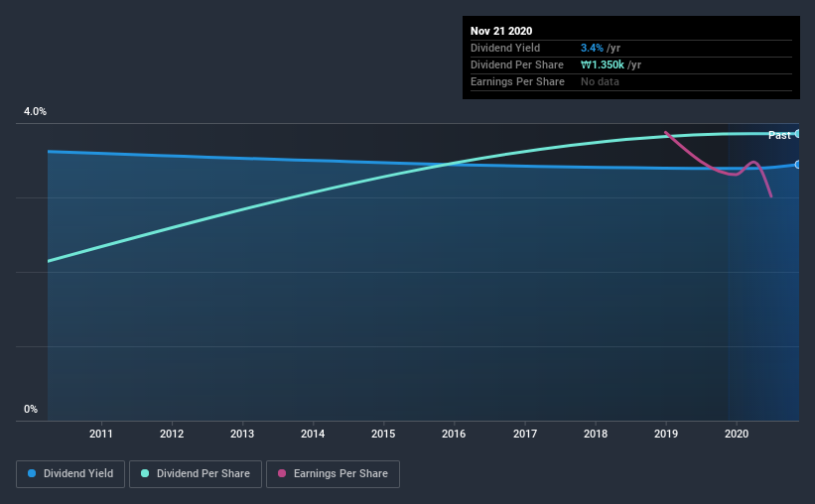Click the 2020 x-axis label
815x504 pixels.
coord(737,434)
